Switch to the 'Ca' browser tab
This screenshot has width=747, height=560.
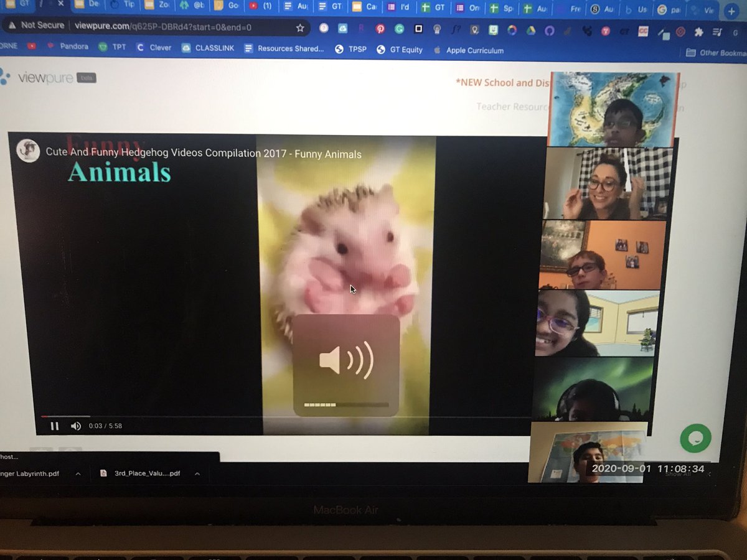[365, 7]
